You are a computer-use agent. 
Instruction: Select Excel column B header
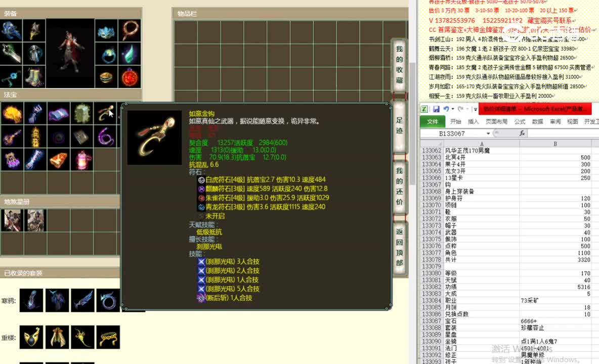pyautogui.click(x=555, y=144)
